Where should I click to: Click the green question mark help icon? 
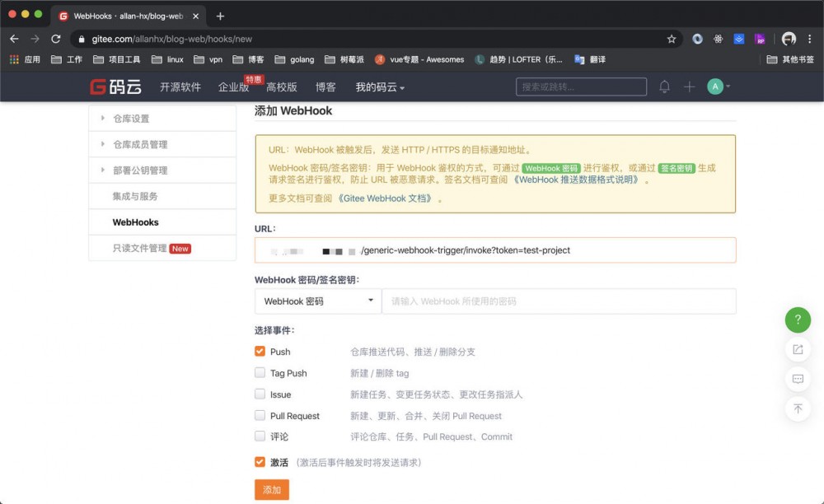(797, 320)
